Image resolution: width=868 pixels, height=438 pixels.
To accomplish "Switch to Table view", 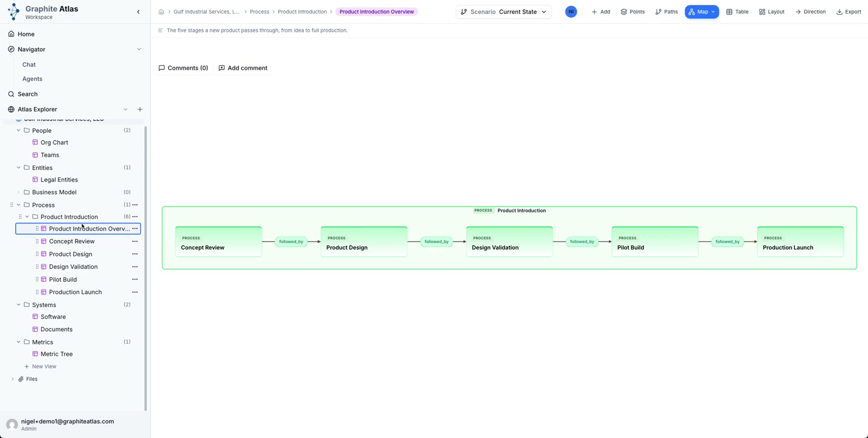I will (x=737, y=12).
